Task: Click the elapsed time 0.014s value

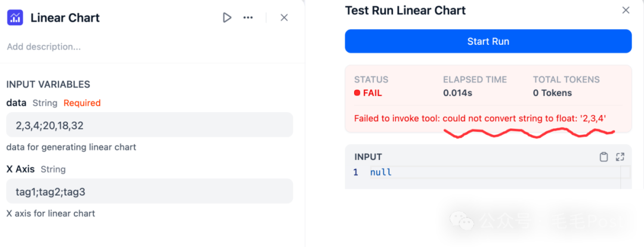Action: [x=457, y=93]
